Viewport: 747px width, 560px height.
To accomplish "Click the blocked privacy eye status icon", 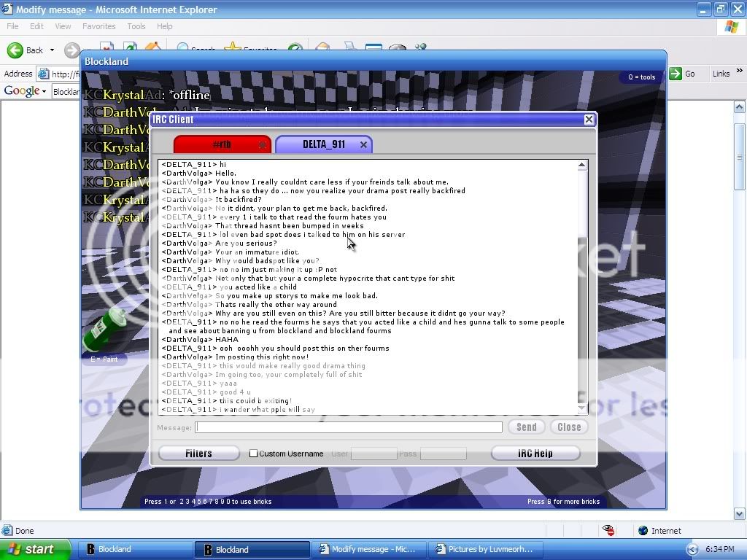I will 608,530.
